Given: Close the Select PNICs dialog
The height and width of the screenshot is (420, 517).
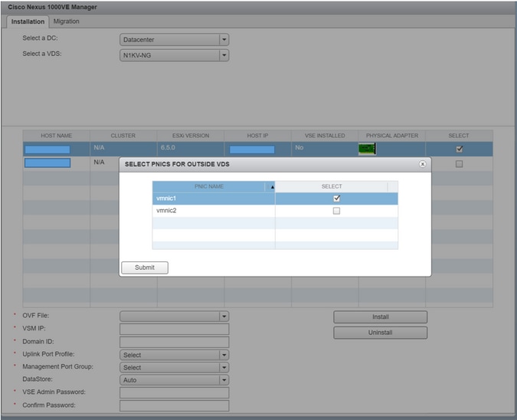Looking at the screenshot, I should click(422, 164).
